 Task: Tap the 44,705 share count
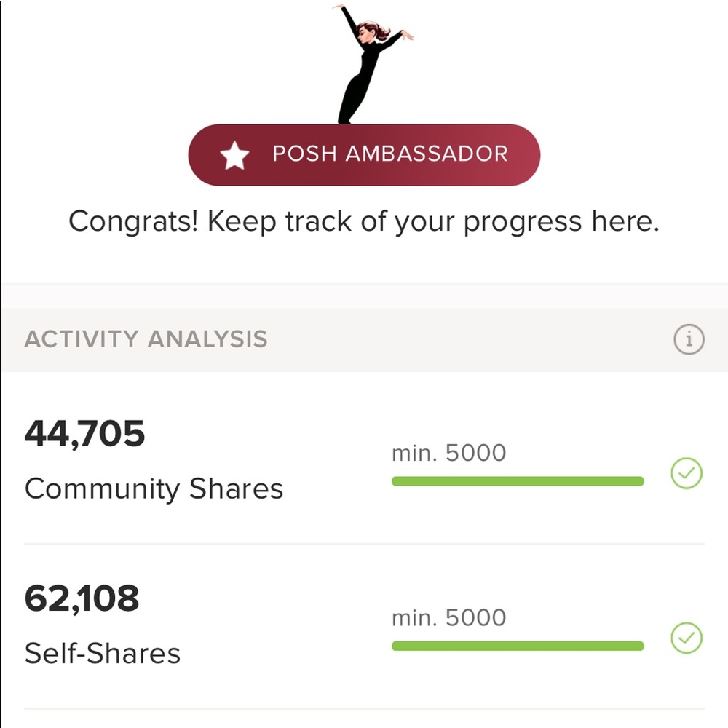coord(85,435)
